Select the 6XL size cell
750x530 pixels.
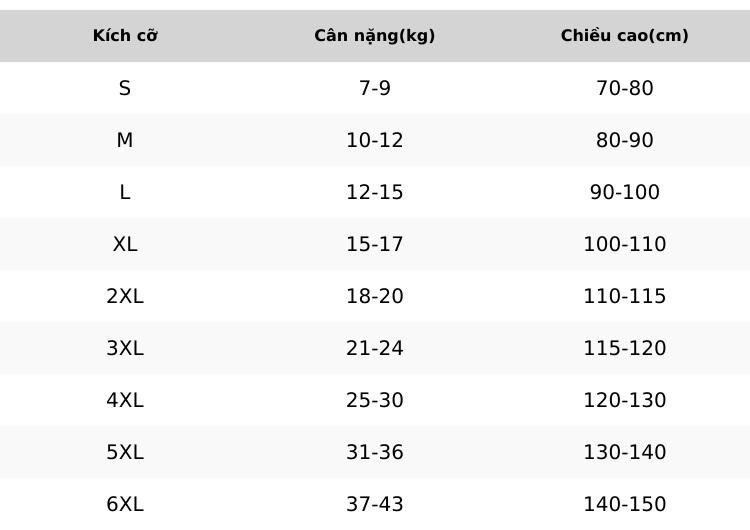click(125, 504)
